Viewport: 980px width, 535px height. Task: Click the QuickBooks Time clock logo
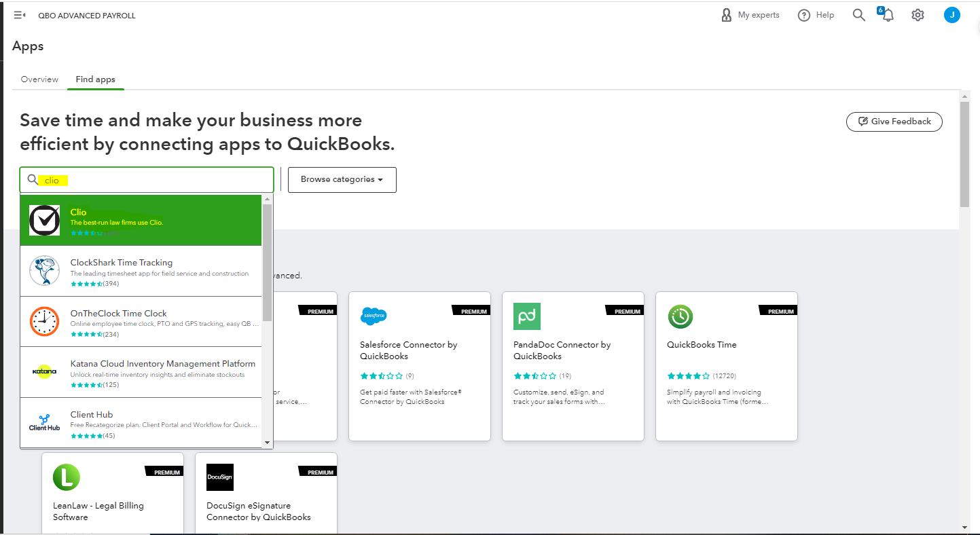coord(680,316)
